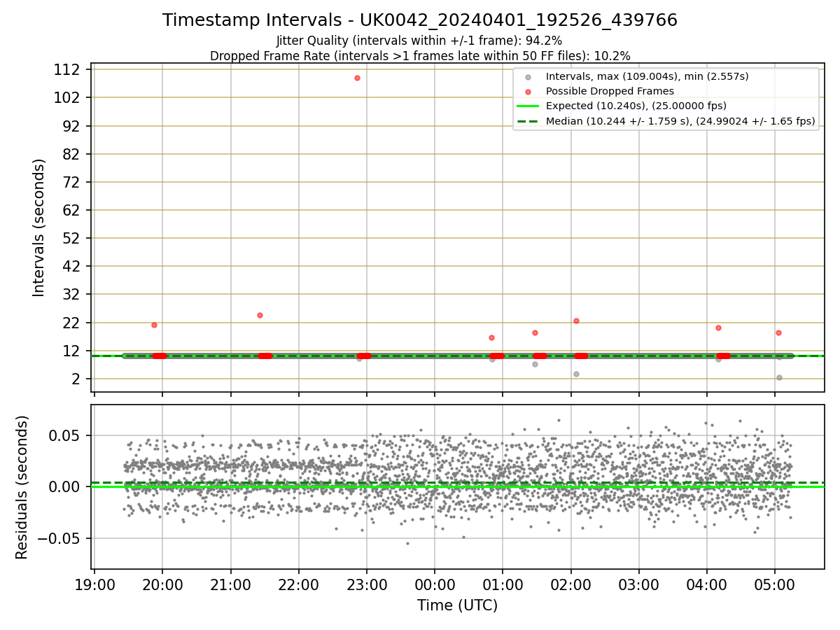
Task: Click legend entry 'Possible Dropped Frames'
Action: [610, 91]
